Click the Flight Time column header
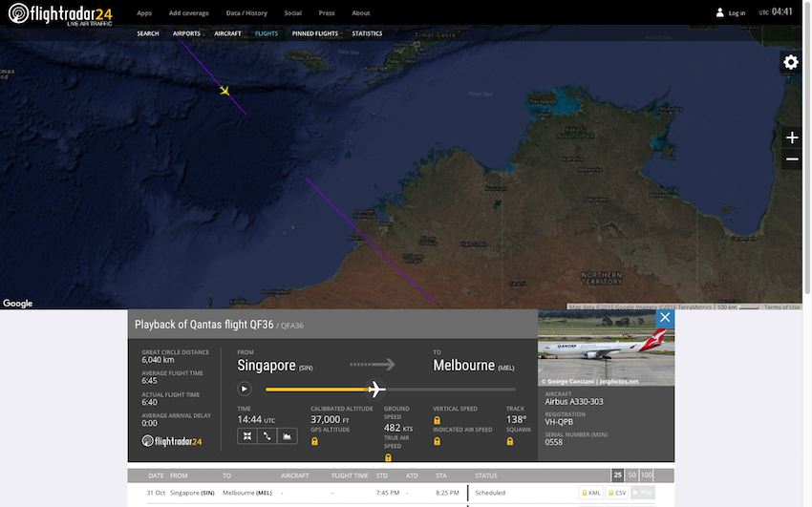Image resolution: width=812 pixels, height=507 pixels. (350, 475)
